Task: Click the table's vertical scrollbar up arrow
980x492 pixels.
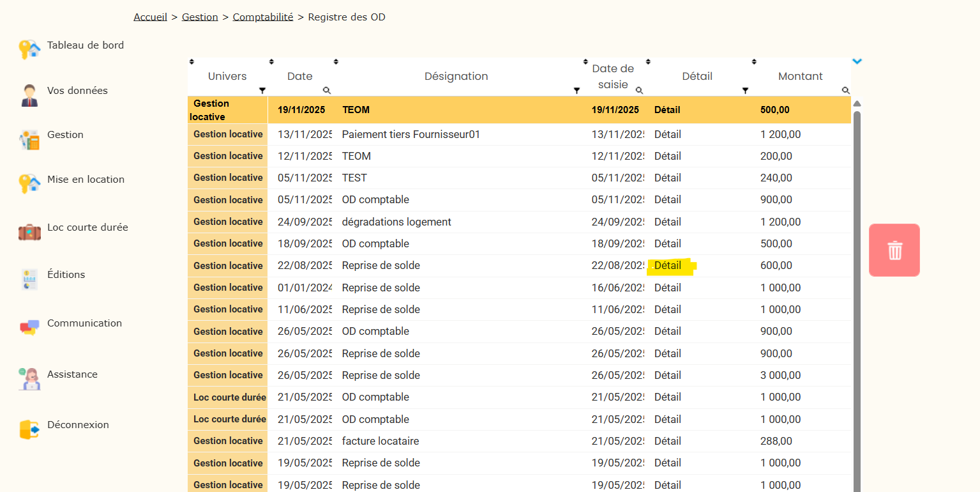Action: 857,104
